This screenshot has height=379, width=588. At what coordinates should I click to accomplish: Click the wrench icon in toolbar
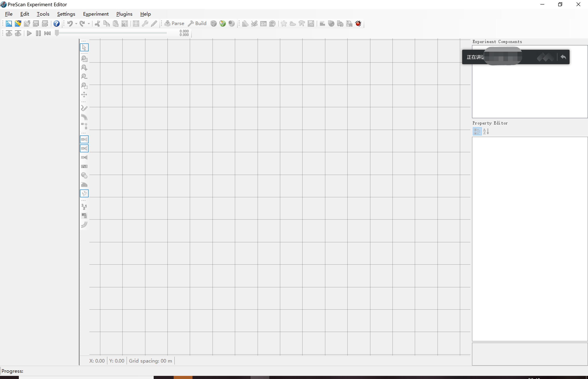pyautogui.click(x=145, y=23)
